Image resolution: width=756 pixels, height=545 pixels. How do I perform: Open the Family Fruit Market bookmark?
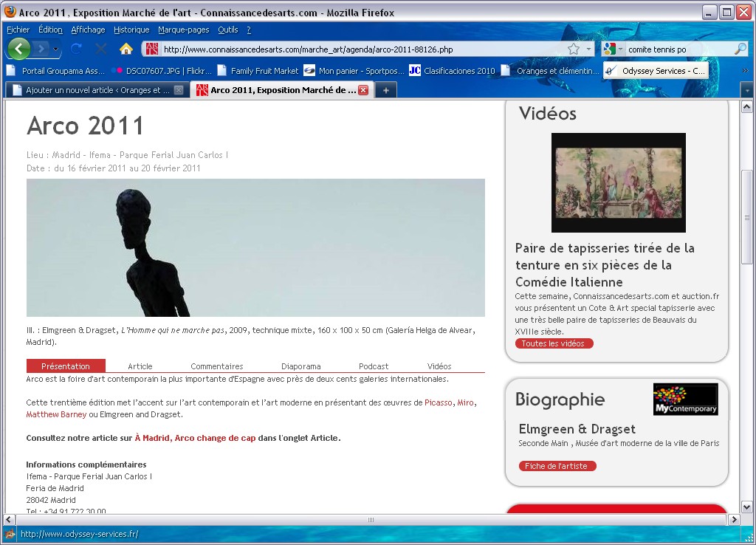pyautogui.click(x=258, y=71)
